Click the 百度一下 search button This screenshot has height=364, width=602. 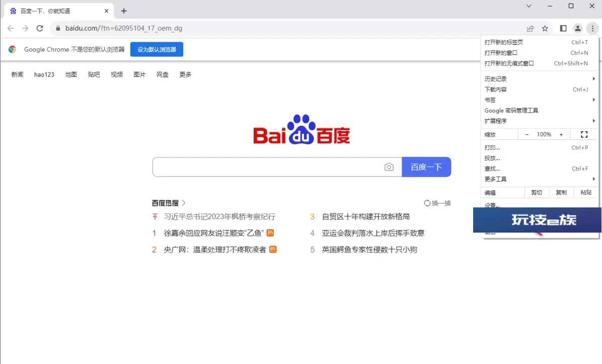[x=426, y=167]
